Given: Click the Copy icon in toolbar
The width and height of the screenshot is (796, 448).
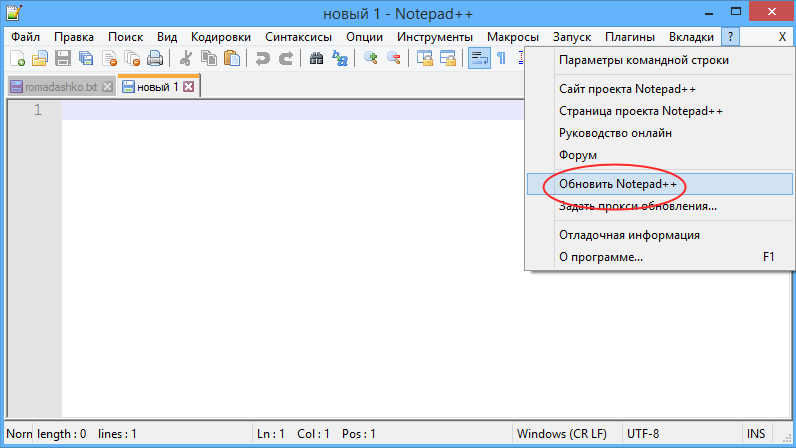Looking at the screenshot, I should 209,58.
